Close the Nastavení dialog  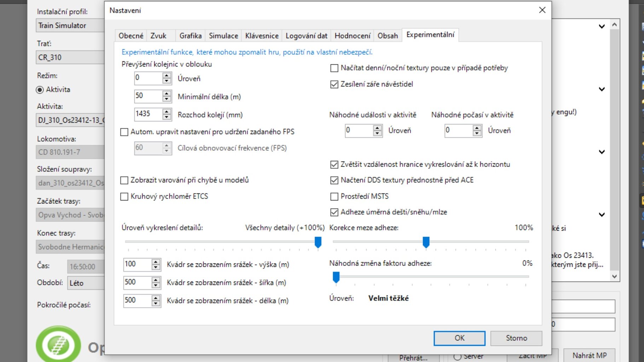(x=542, y=10)
